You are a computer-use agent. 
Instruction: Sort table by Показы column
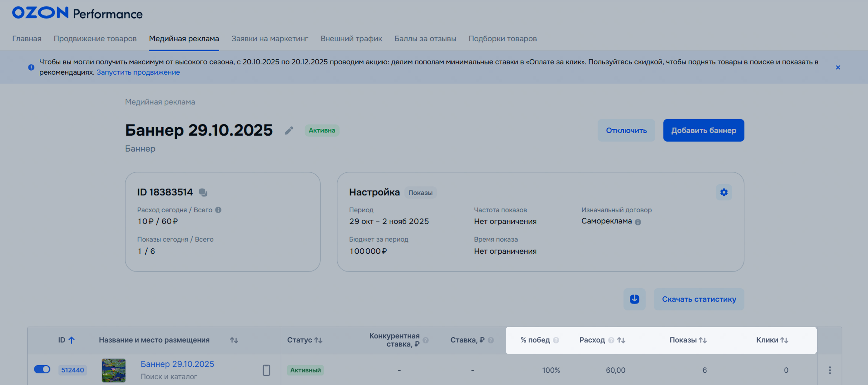(703, 340)
